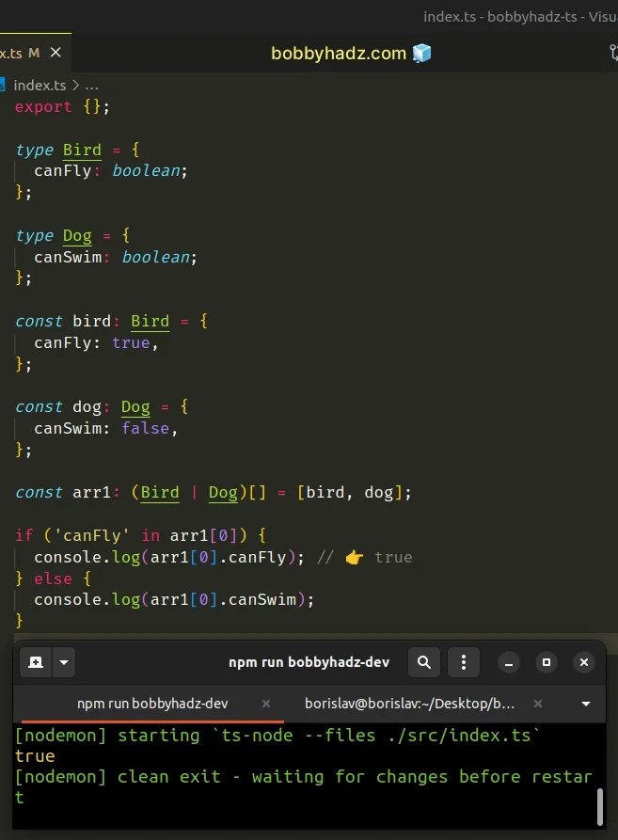Click 'canSwim: boolean;' property line
618x840 pixels.
click(x=116, y=257)
